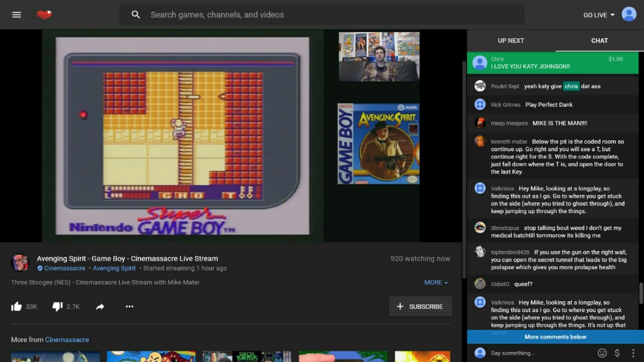This screenshot has height=362, width=644.
Task: Share the live stream
Action: tap(100, 307)
